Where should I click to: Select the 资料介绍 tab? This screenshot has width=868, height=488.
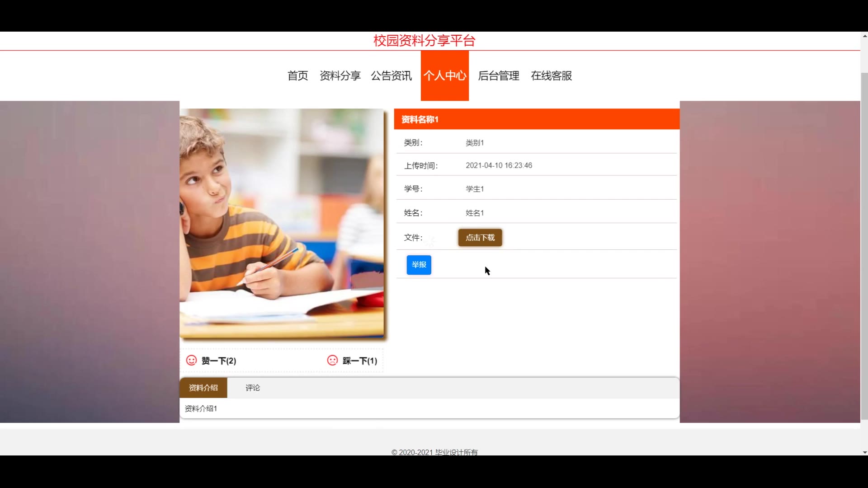pos(203,388)
